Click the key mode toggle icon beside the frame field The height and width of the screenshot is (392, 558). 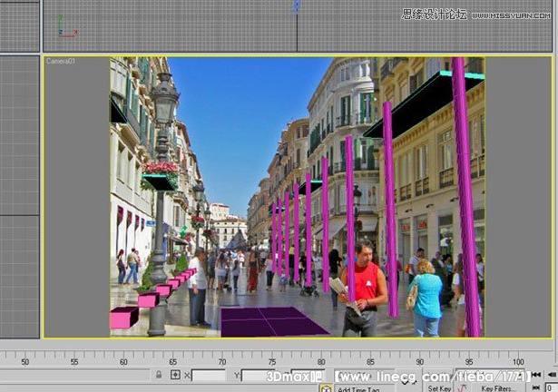pyautogui.click(x=536, y=388)
